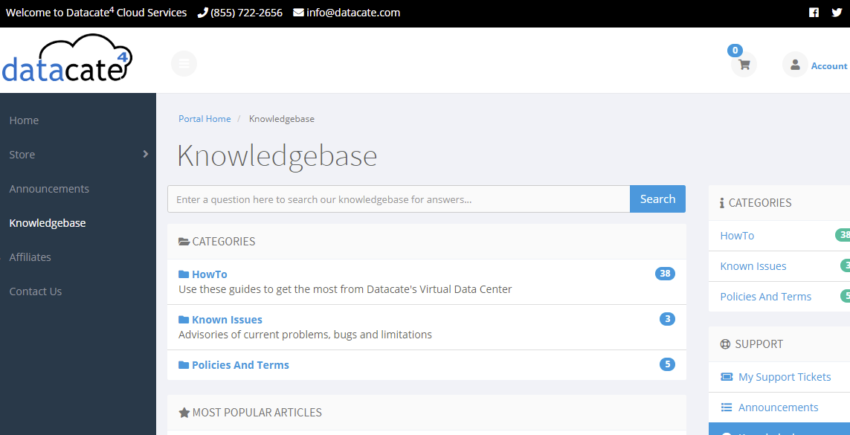The height and width of the screenshot is (435, 850).
Task: Click the Knowledgebase page heading
Action: coord(277,156)
